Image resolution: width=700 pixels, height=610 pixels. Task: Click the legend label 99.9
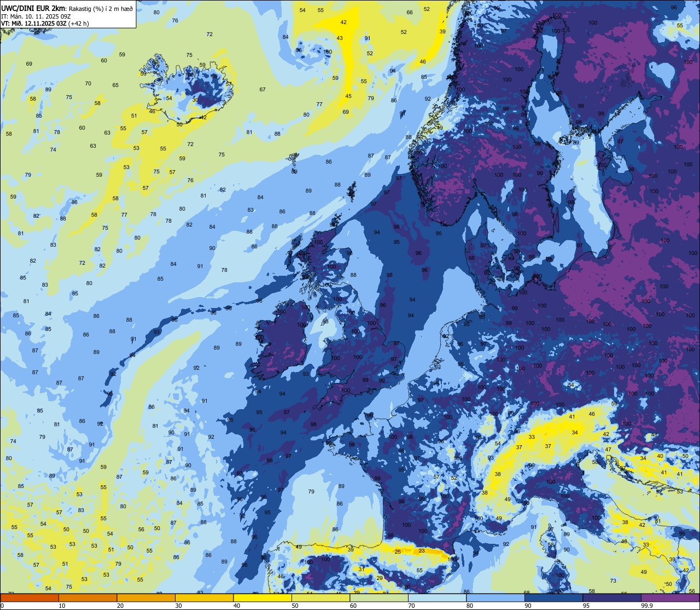tap(646, 606)
